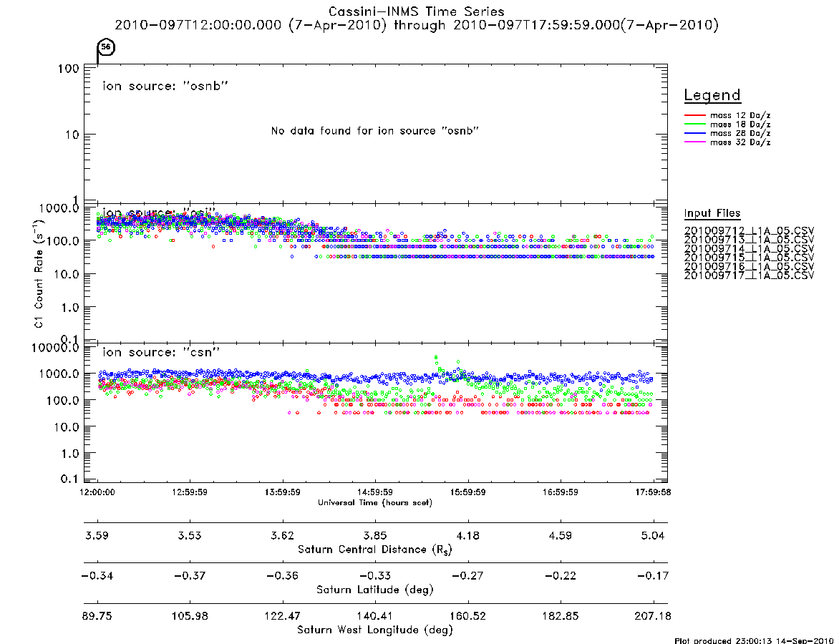
Task: Click the 'Plot produced' timestamp text
Action: point(754,640)
